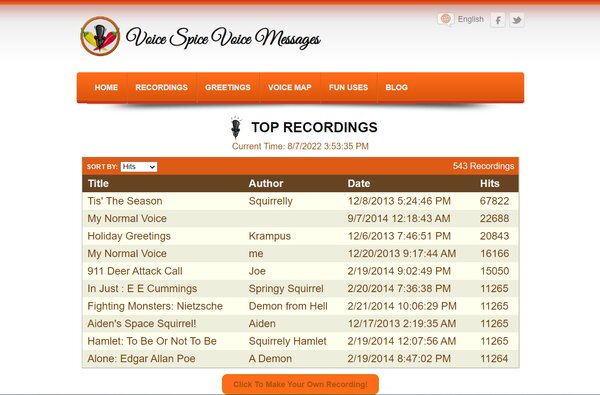Open Hamlet: To Be Or Not To Be

152,341
